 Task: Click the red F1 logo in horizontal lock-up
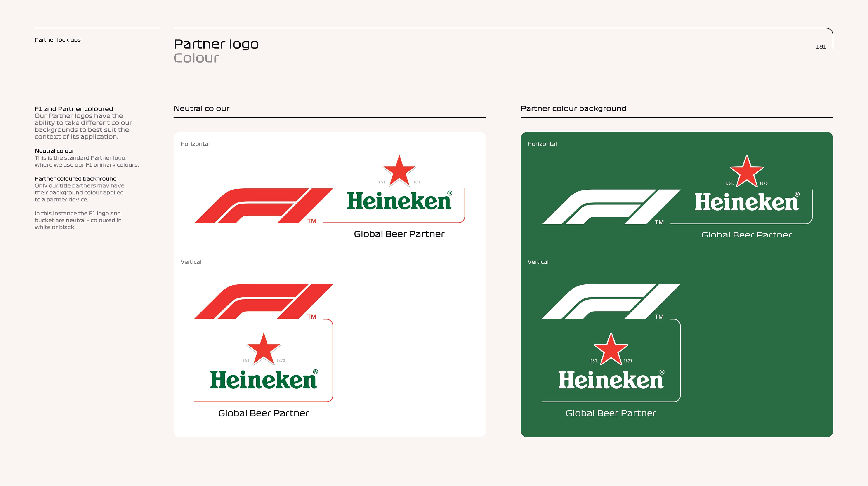(x=264, y=206)
